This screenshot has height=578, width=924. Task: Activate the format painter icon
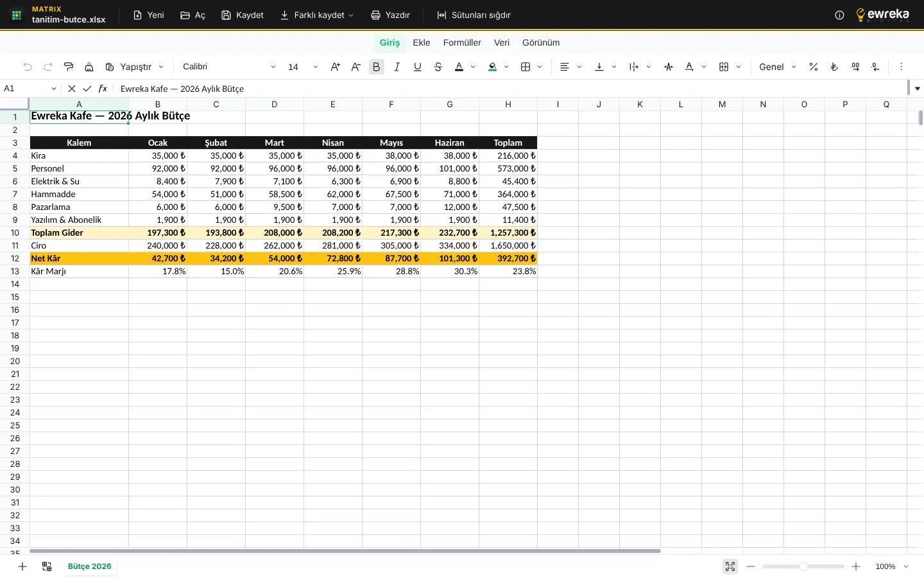(x=69, y=67)
